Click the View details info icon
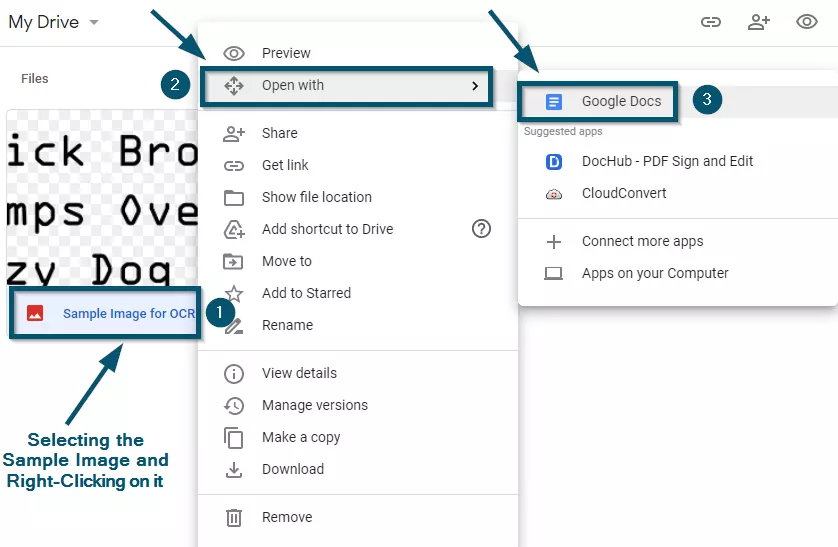 click(x=234, y=373)
